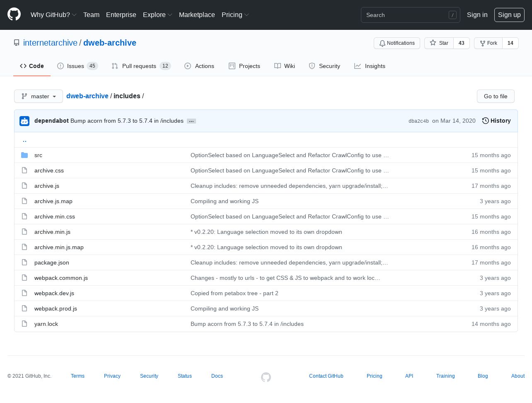Open the archive.min.js file

[52, 232]
